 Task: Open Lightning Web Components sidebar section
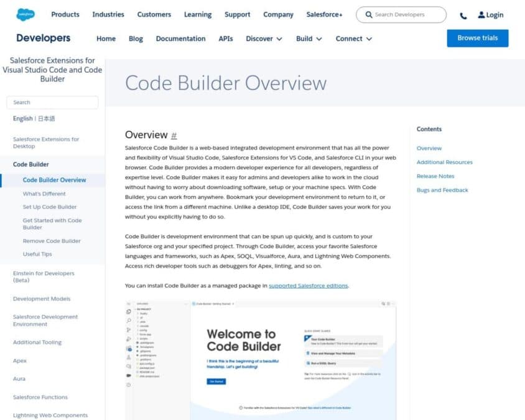coord(50,415)
